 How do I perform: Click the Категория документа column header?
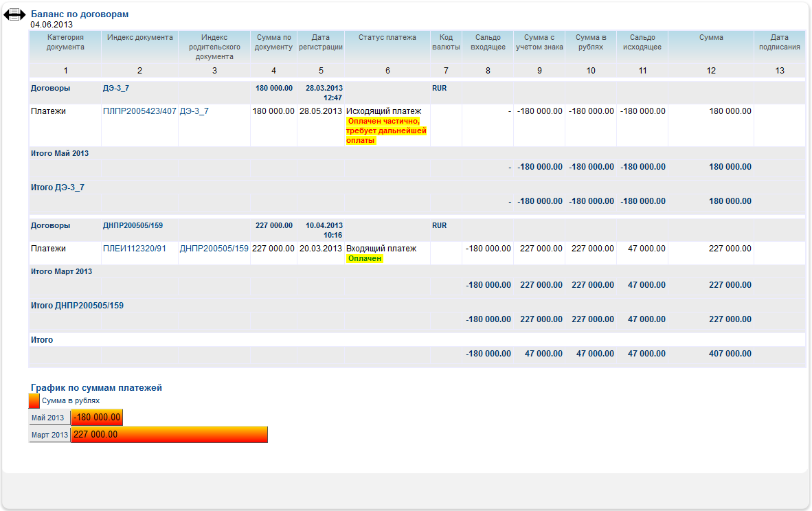tap(65, 42)
